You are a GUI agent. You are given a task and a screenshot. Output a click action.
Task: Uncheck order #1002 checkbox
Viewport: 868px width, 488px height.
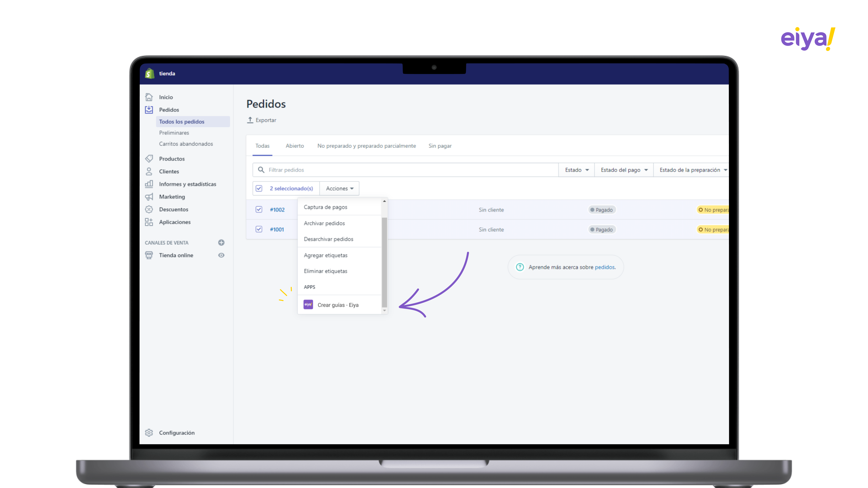(259, 209)
